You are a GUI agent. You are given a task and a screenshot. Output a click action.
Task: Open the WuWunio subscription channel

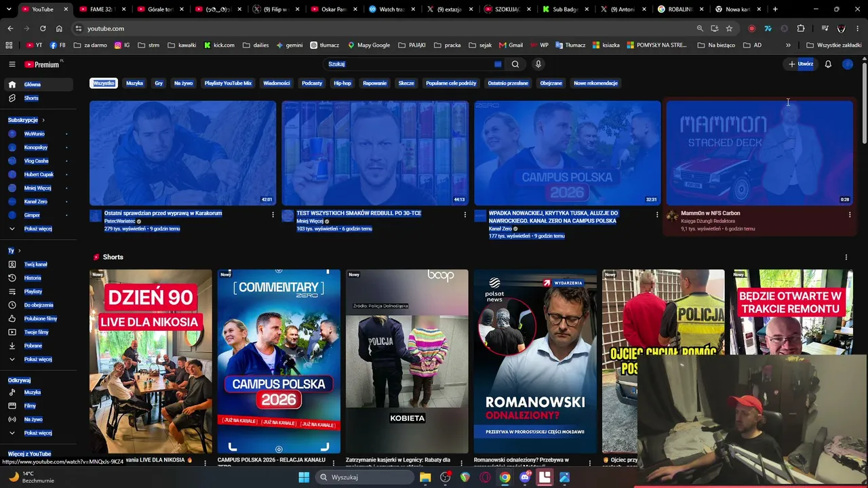point(38,134)
